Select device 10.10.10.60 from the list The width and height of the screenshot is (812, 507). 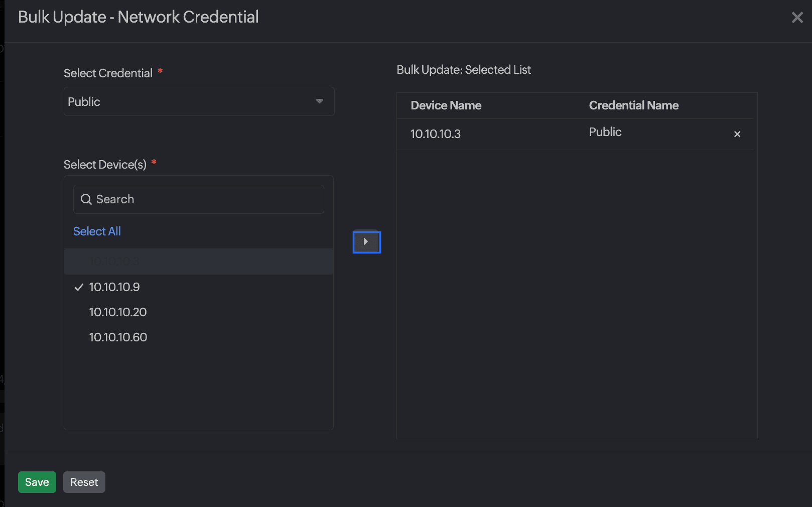point(117,337)
